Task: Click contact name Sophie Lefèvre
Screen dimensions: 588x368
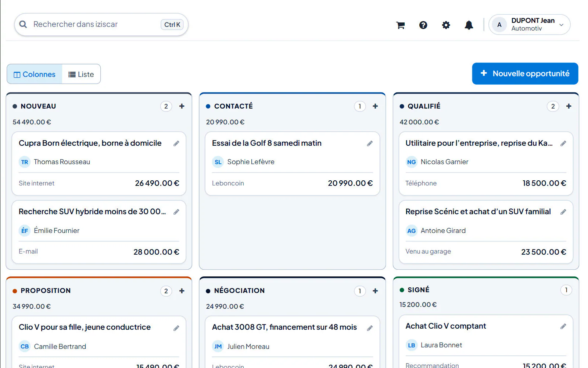Action: 251,162
